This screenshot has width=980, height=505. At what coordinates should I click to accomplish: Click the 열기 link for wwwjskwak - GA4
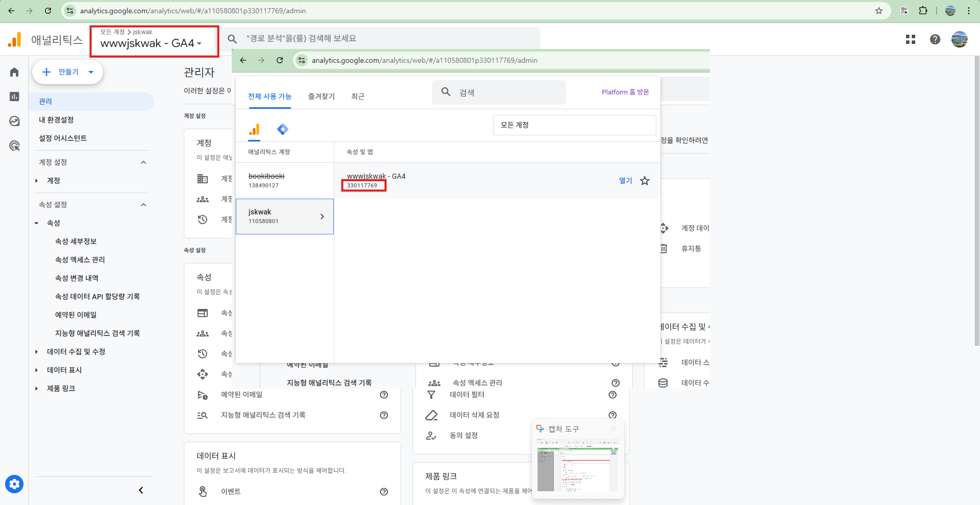[x=625, y=181]
